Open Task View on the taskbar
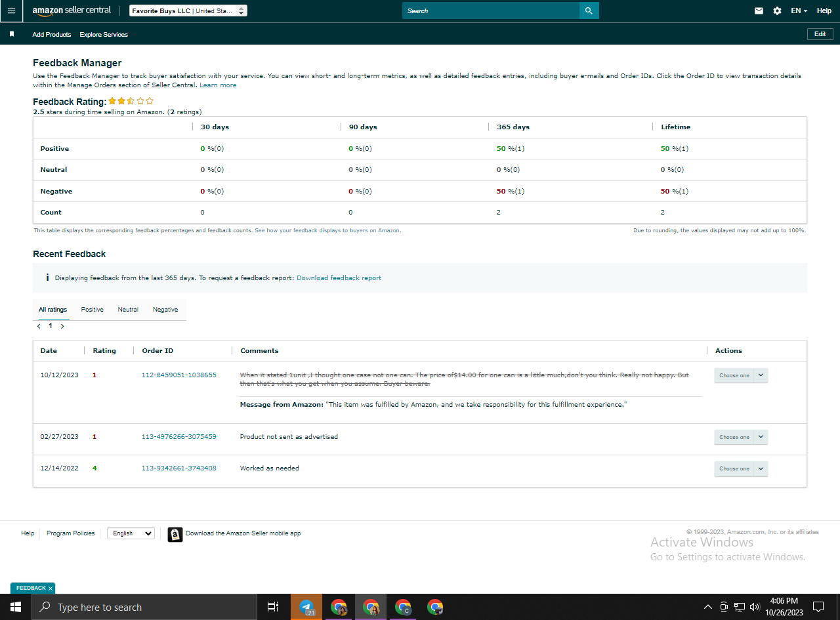840x620 pixels. click(273, 607)
